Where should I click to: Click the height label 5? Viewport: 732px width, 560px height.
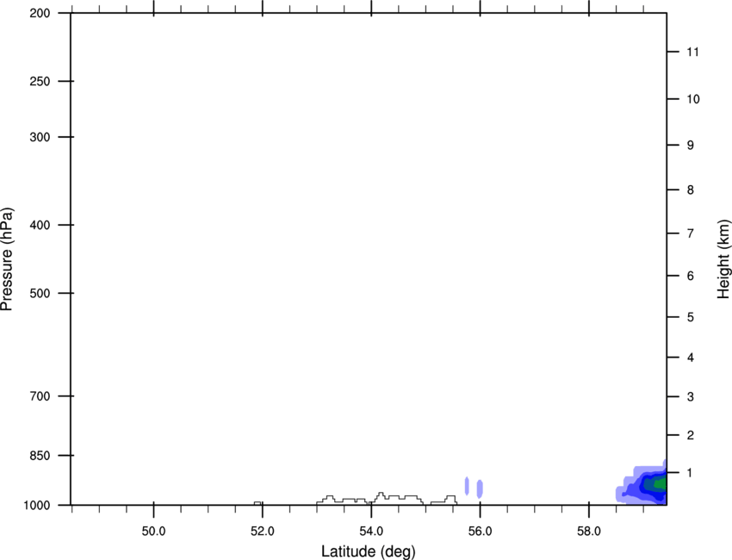point(691,317)
